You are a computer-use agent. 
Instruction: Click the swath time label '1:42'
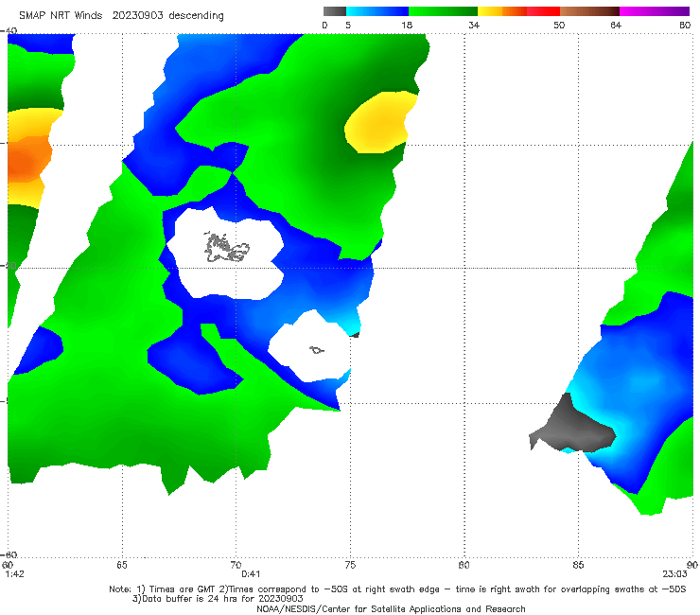coord(14,574)
